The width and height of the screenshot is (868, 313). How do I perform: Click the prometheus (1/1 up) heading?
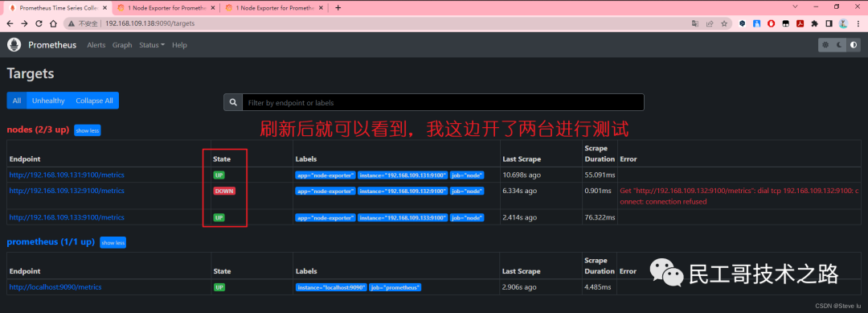[x=51, y=242]
